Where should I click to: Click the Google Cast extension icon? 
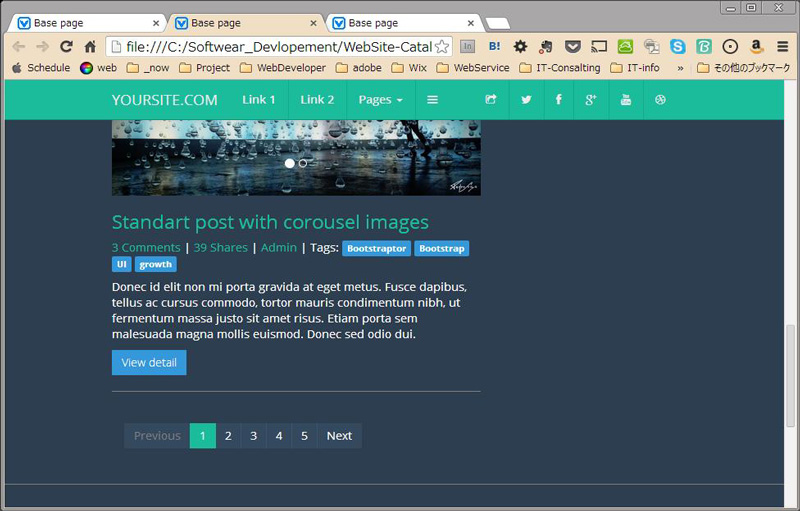click(x=599, y=47)
